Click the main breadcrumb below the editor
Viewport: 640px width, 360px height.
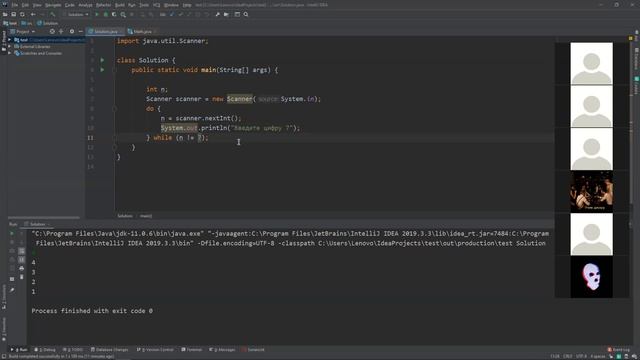tap(146, 216)
